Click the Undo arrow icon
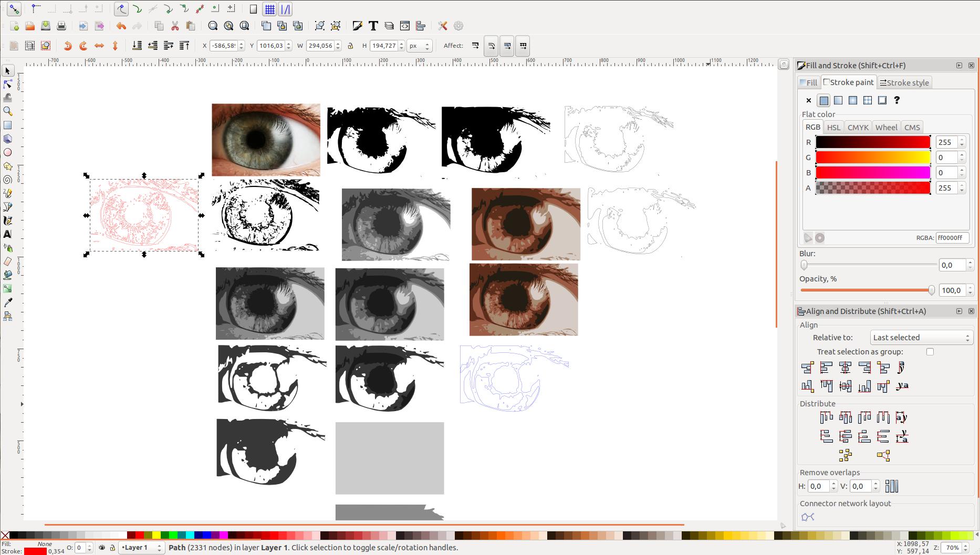Image resolution: width=980 pixels, height=555 pixels. pyautogui.click(x=121, y=26)
